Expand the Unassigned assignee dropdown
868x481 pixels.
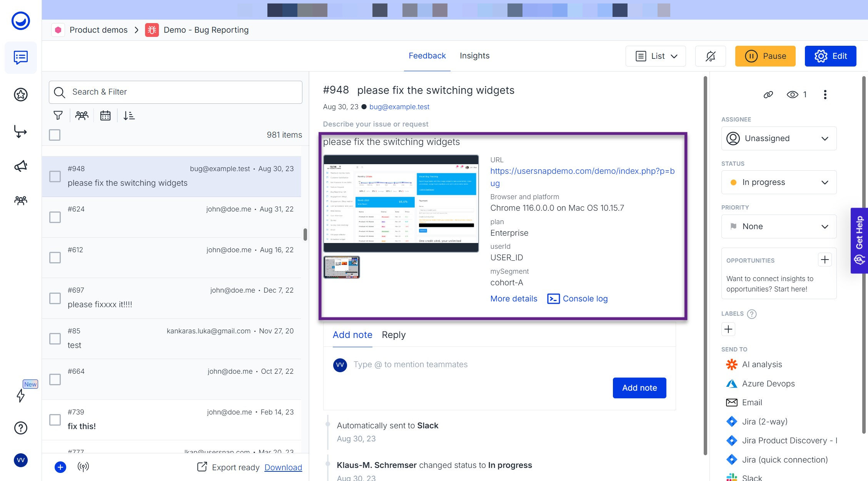pos(779,138)
